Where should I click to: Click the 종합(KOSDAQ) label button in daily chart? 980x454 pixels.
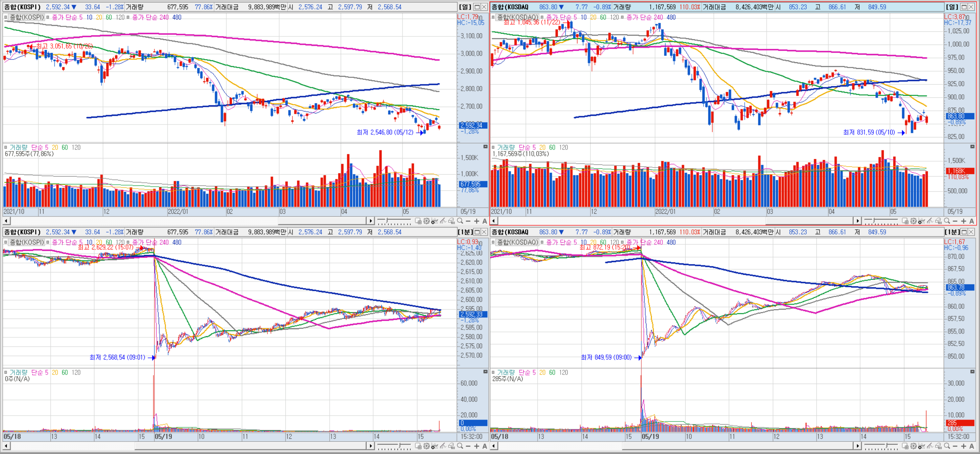[518, 17]
